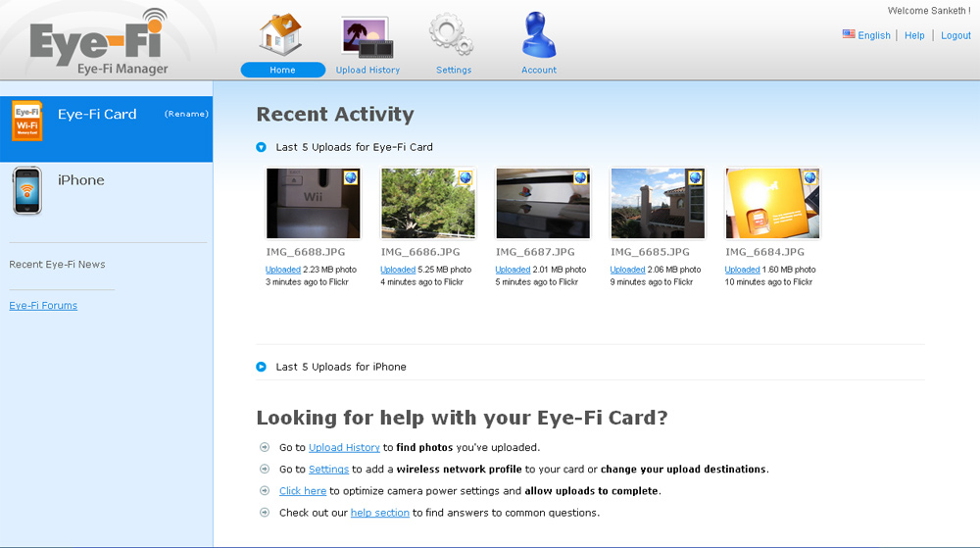
Task: Open the Home tab
Action: 282,70
